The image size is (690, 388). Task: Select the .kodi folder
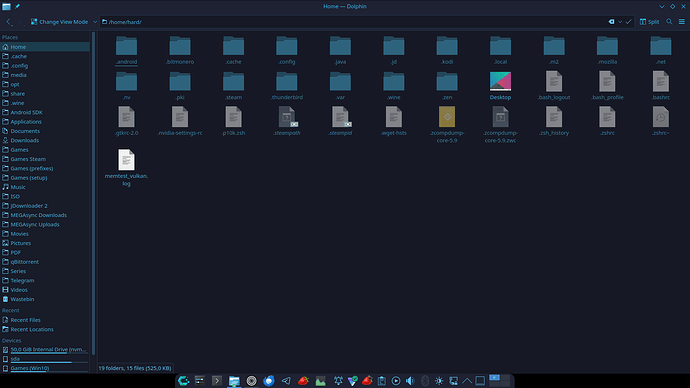(x=447, y=51)
